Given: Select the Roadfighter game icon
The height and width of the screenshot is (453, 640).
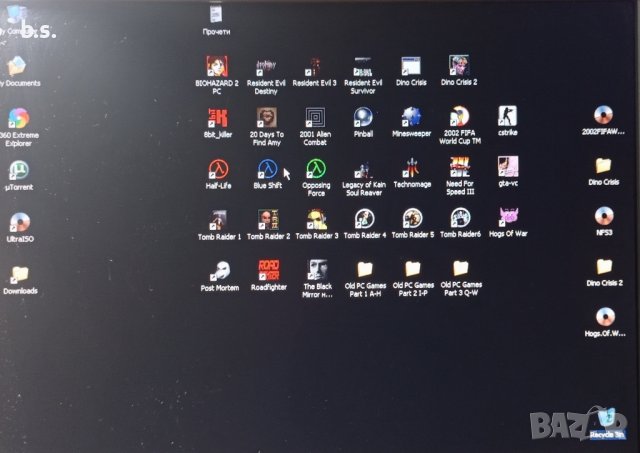Looking at the screenshot, I should [268, 271].
